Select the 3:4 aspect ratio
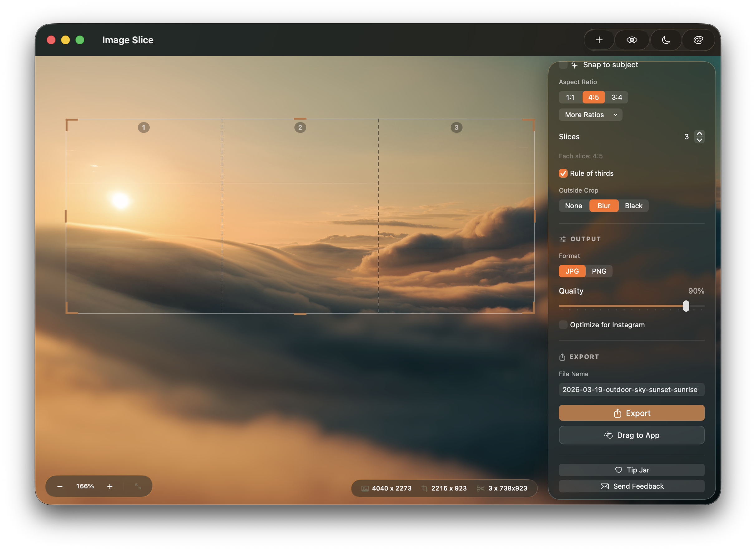 (x=617, y=98)
